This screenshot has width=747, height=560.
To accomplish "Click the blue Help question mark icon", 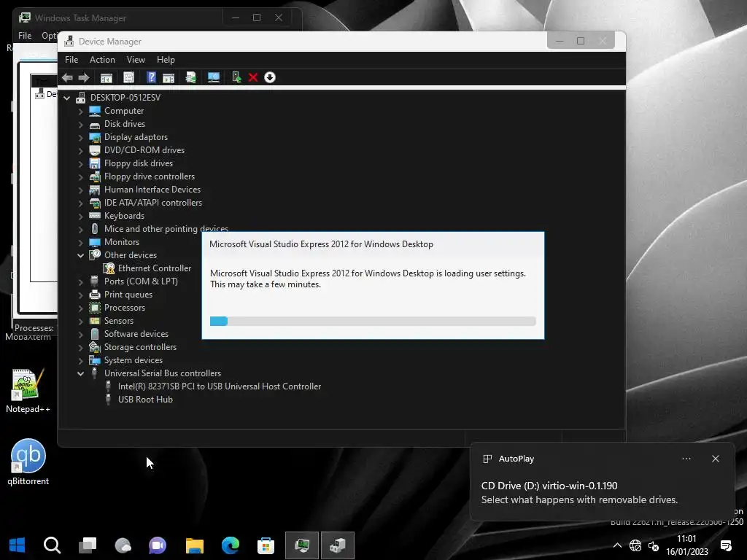I will tap(151, 77).
